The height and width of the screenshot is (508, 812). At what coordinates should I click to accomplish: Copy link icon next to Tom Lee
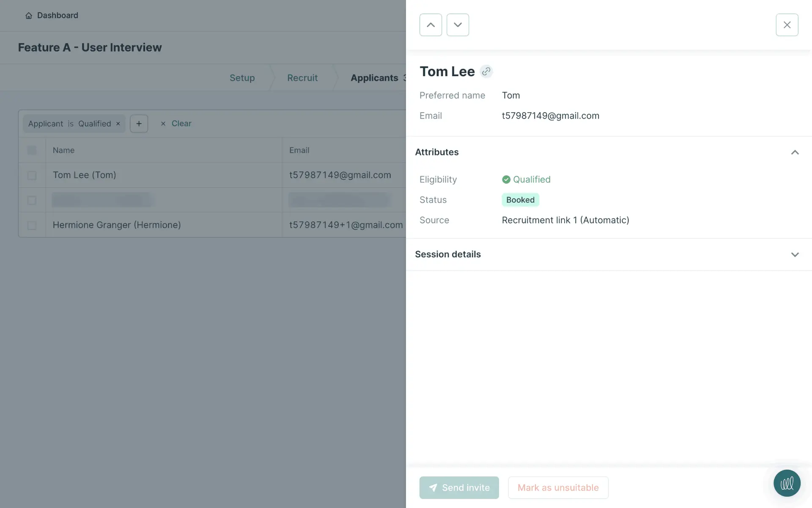coord(486,72)
